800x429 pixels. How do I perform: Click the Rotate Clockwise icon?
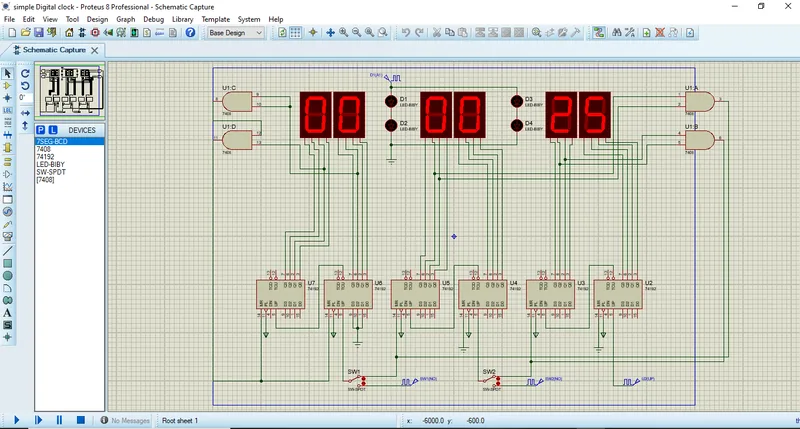point(25,73)
